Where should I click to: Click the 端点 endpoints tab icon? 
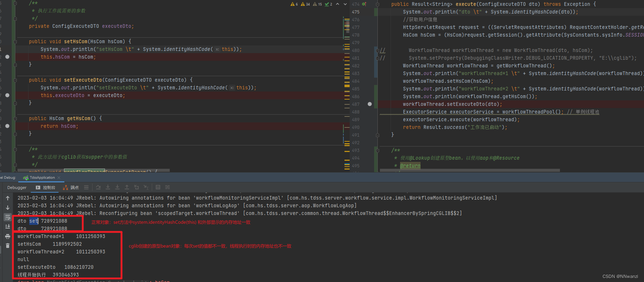pos(65,187)
